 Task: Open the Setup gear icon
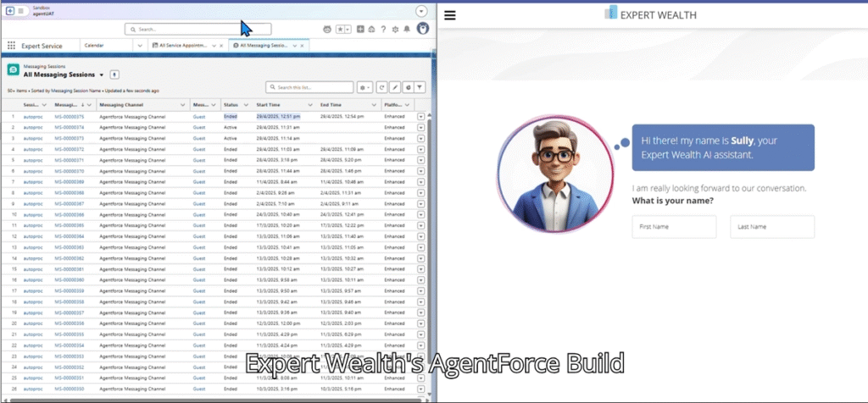click(395, 30)
